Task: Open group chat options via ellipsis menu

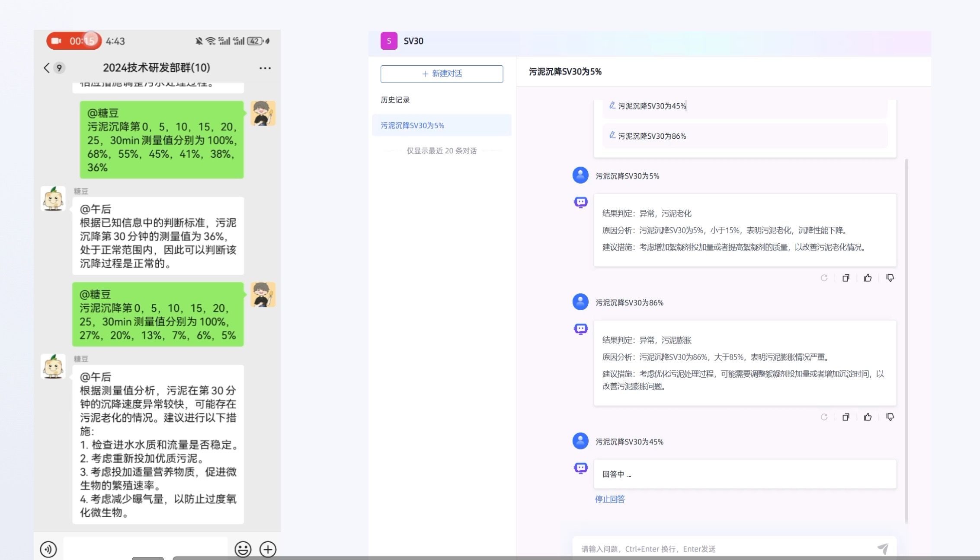Action: click(265, 68)
